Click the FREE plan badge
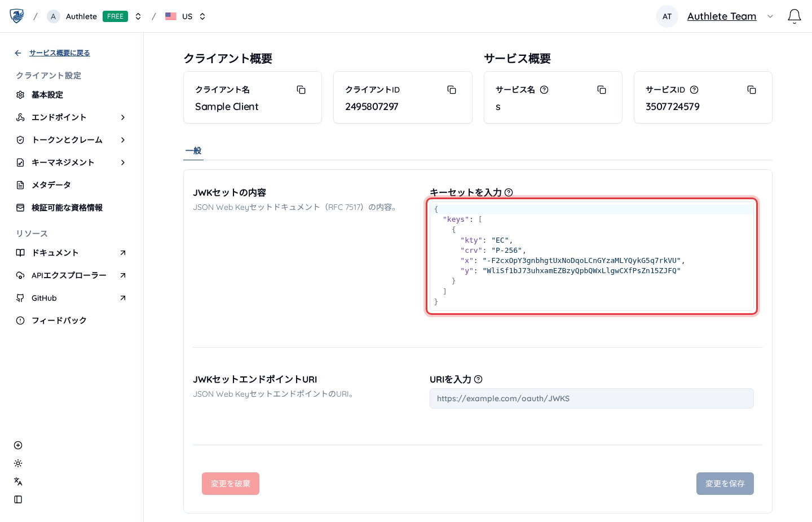The height and width of the screenshot is (522, 812). pyautogui.click(x=115, y=16)
